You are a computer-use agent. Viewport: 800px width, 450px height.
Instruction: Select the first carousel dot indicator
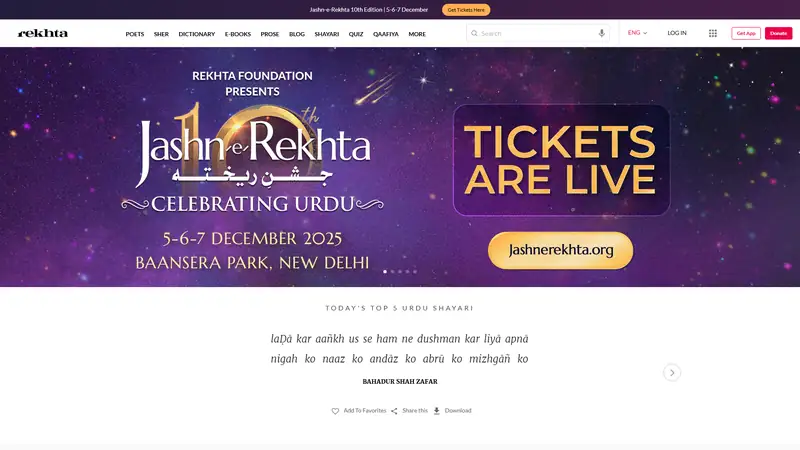click(385, 271)
